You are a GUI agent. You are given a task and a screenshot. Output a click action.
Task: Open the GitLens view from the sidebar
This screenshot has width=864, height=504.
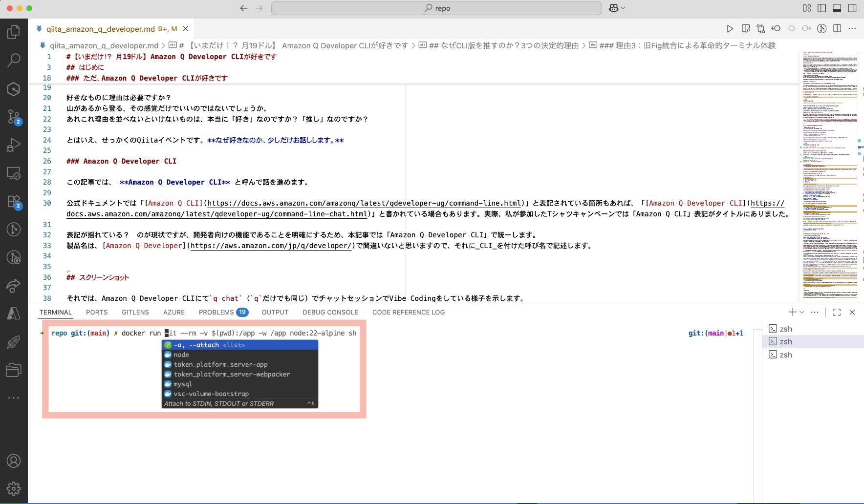point(14,230)
